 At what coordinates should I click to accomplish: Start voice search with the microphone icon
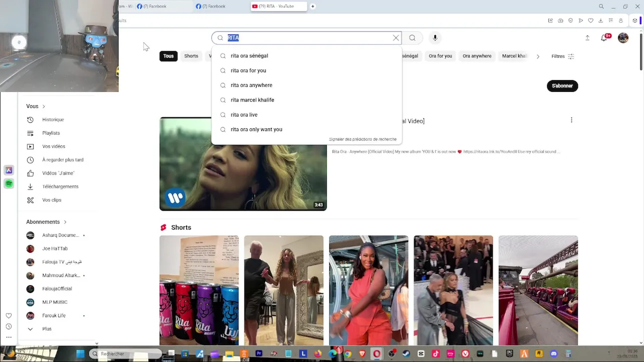[435, 38]
